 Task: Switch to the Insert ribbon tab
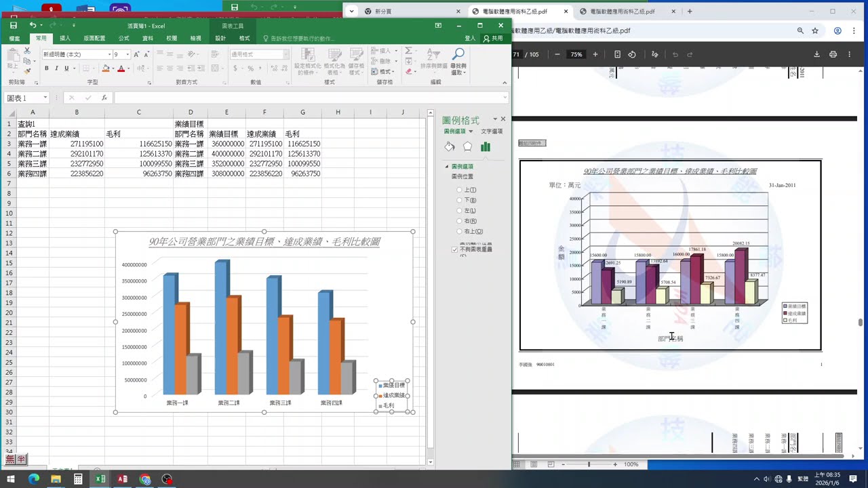click(x=65, y=39)
